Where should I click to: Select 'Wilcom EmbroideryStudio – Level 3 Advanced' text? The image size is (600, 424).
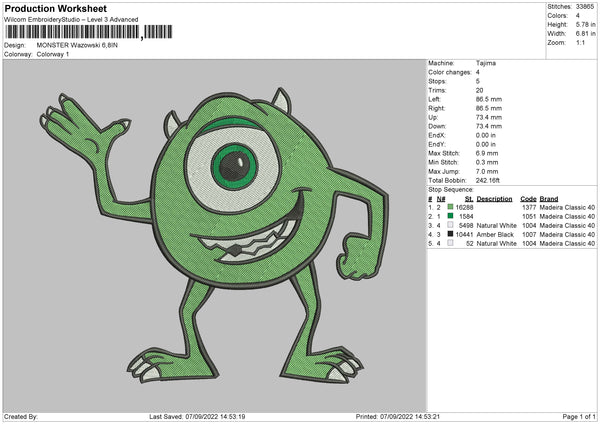71,20
